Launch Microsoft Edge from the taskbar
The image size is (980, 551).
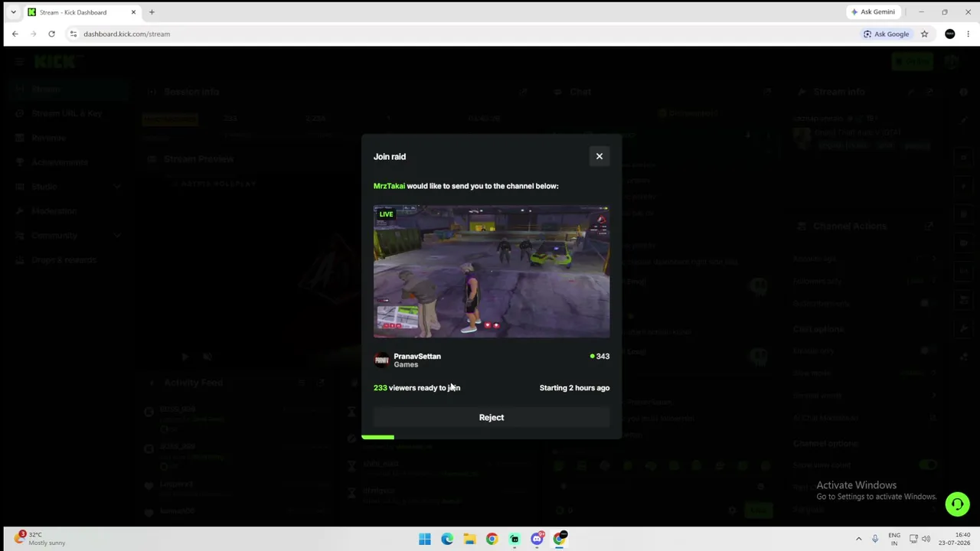click(447, 539)
